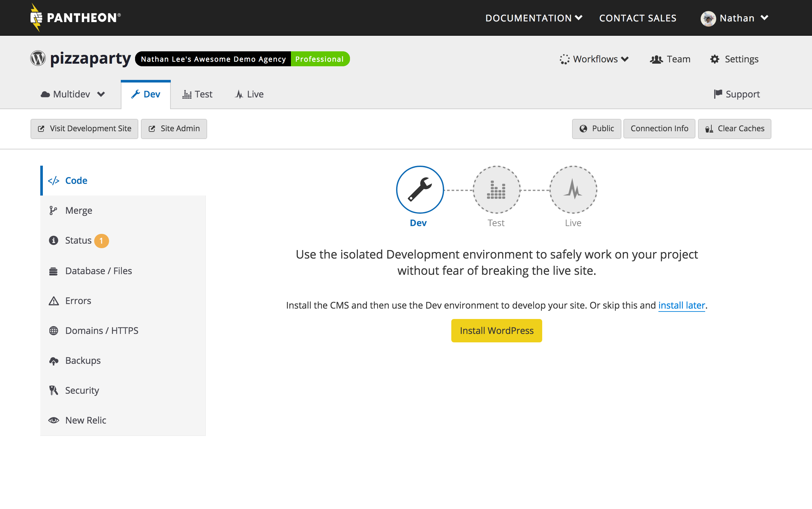This screenshot has width=812, height=509.
Task: Click the dashed Live environment circle
Action: tap(573, 189)
